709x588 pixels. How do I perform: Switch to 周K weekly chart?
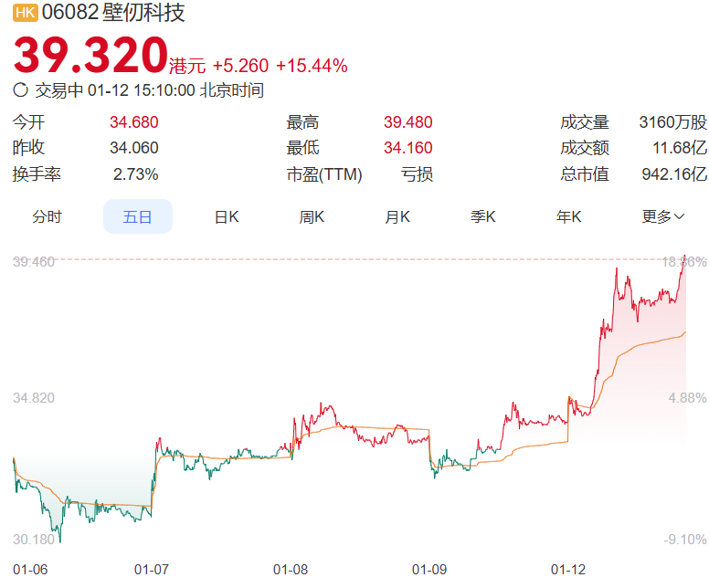(312, 216)
